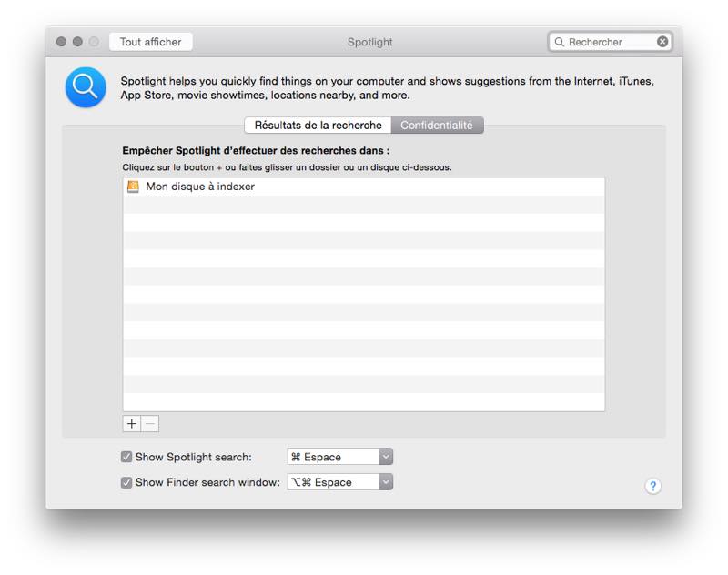This screenshot has width=728, height=575.
Task: Select the Mon disque à indexer row
Action: [x=364, y=187]
